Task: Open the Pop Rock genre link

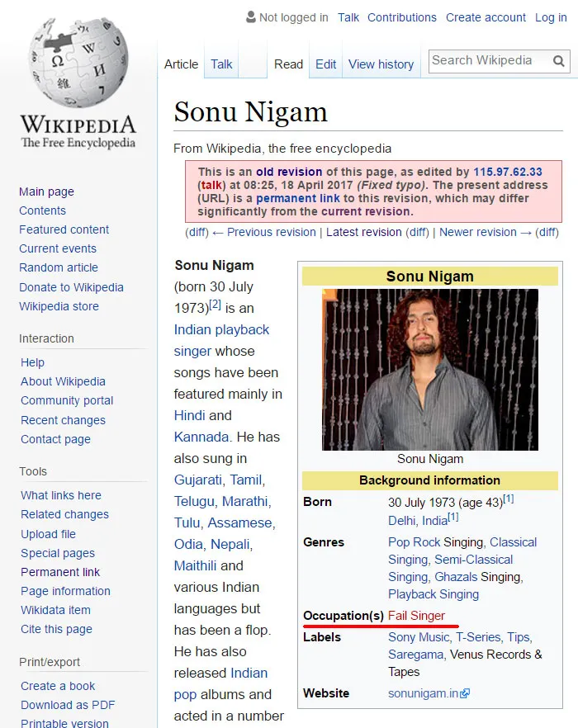Action: point(414,542)
